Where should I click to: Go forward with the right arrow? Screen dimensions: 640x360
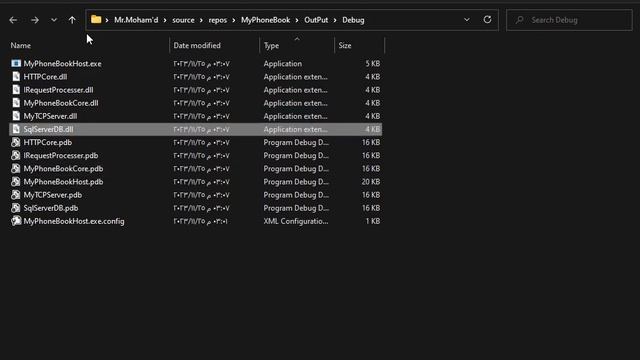point(35,20)
